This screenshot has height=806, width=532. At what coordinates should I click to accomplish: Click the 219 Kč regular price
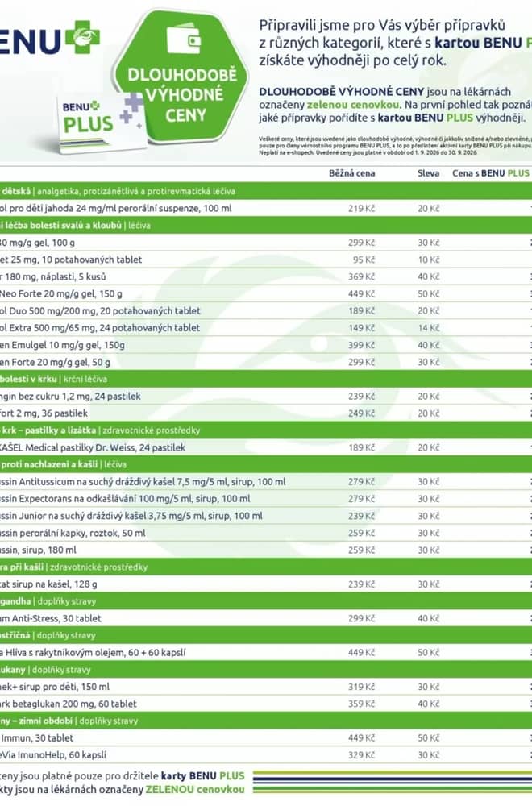point(361,208)
